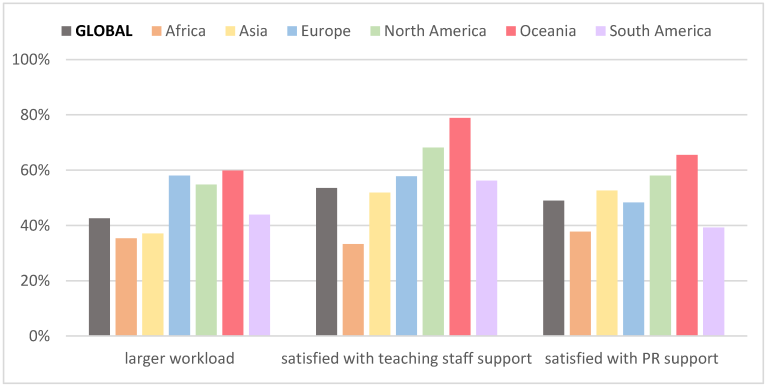Select 'satisfied with PR support' axis label
Viewport: 768px width, 388px height.
point(632,359)
